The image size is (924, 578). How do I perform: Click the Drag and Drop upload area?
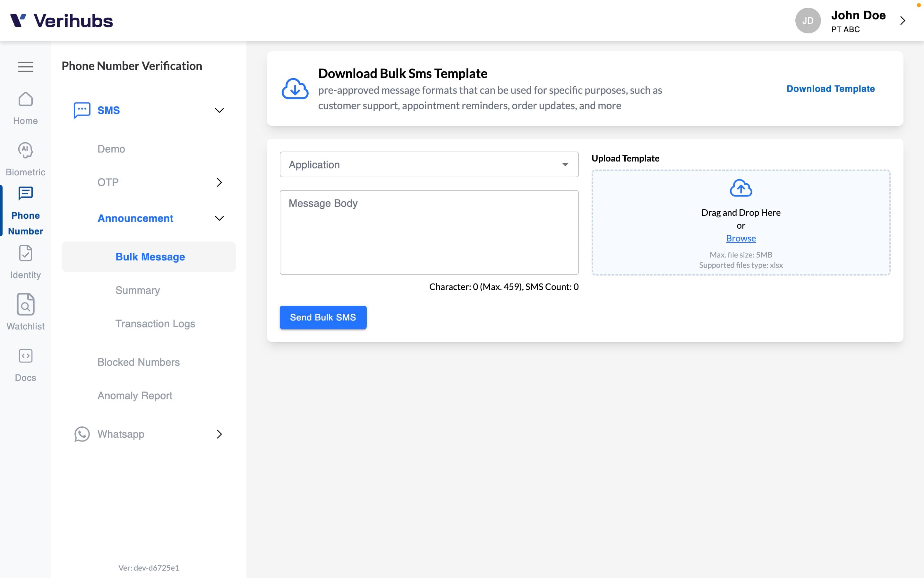point(741,223)
